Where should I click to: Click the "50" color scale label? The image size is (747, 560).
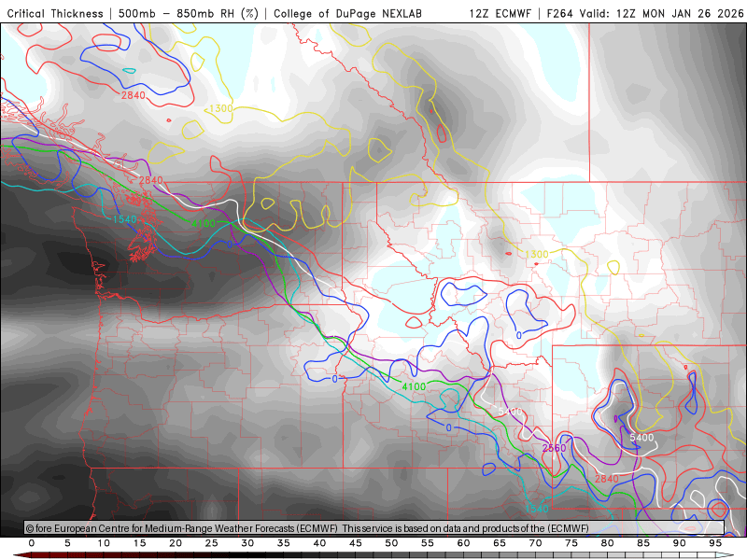point(391,543)
